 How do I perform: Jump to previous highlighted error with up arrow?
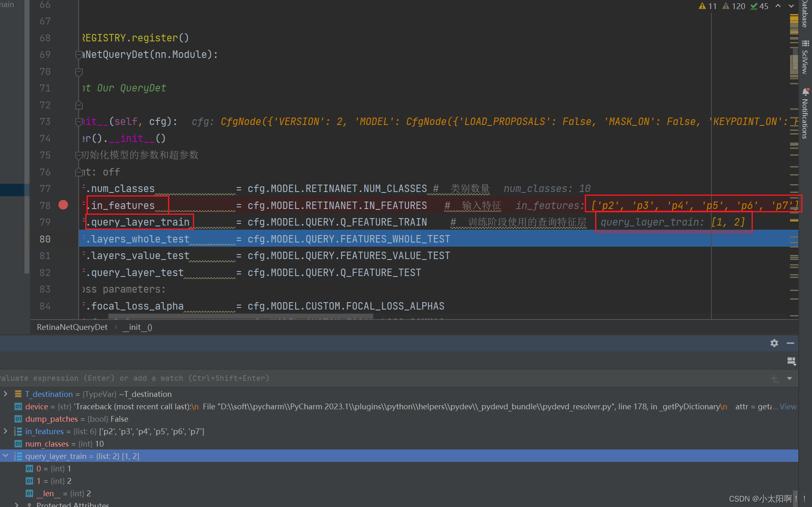point(778,6)
